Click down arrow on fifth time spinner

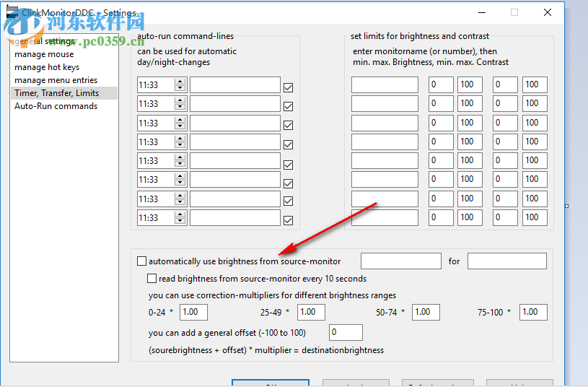(180, 164)
